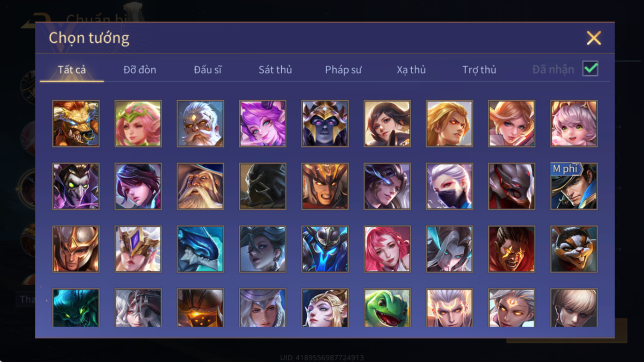Pick the white-bearded old warrior portrait
The height and width of the screenshot is (362, 644).
point(200,124)
